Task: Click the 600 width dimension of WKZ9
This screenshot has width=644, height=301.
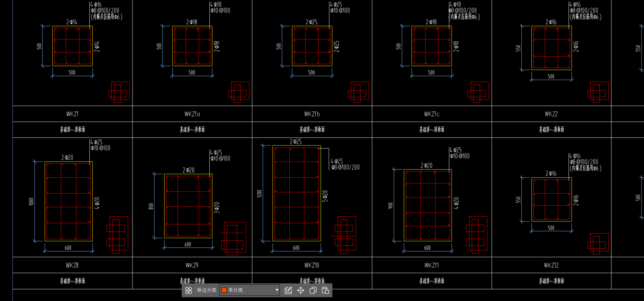Action: (188, 245)
